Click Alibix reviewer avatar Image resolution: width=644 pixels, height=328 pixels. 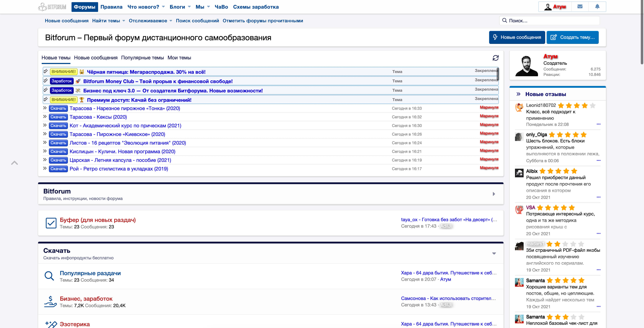[519, 173]
